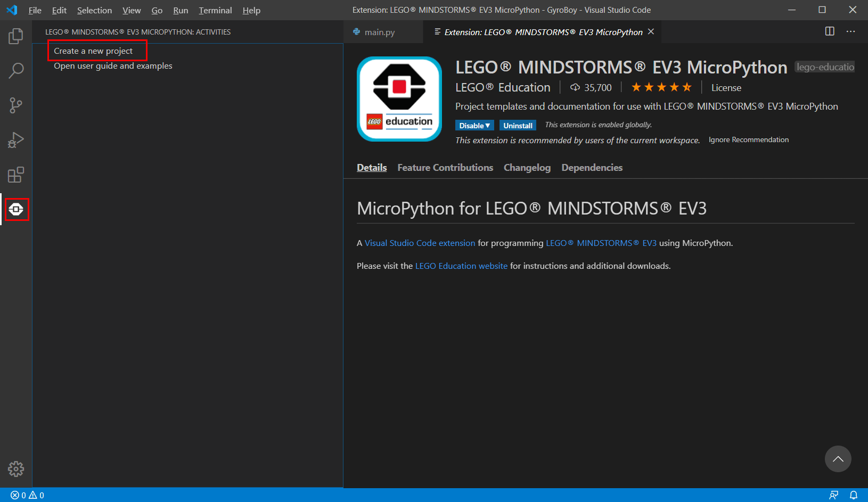Switch to the Details tab

(x=372, y=168)
